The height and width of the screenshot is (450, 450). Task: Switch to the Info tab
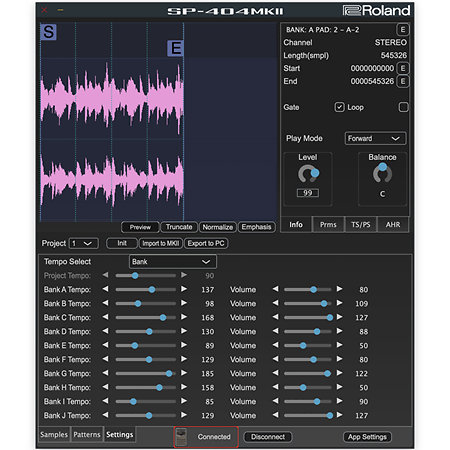point(296,225)
